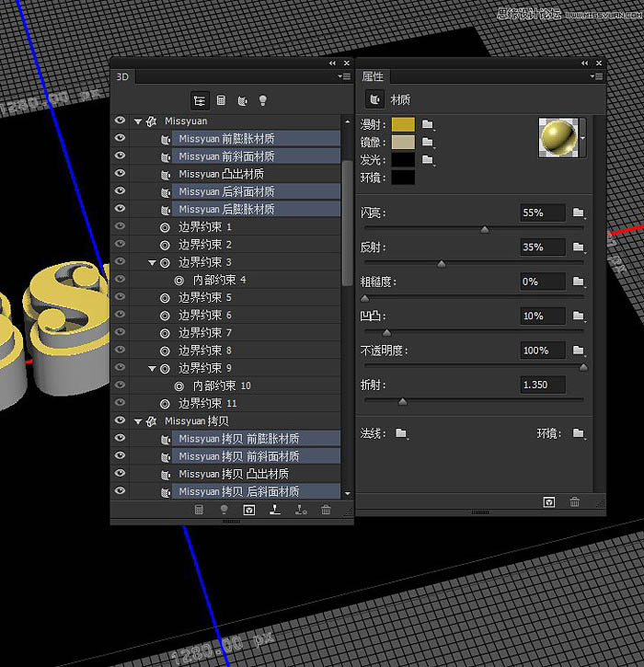Image resolution: width=644 pixels, height=667 pixels.
Task: Click render icon in Properties panel footer
Action: point(549,502)
